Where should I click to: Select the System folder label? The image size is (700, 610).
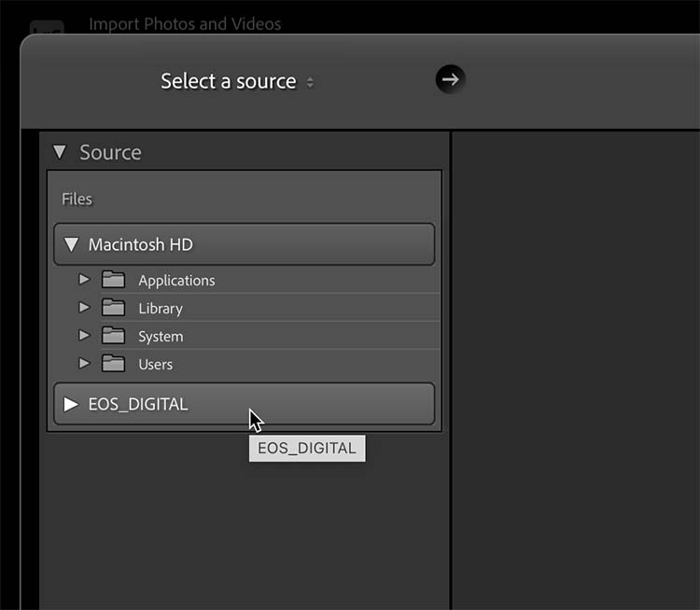tap(161, 337)
